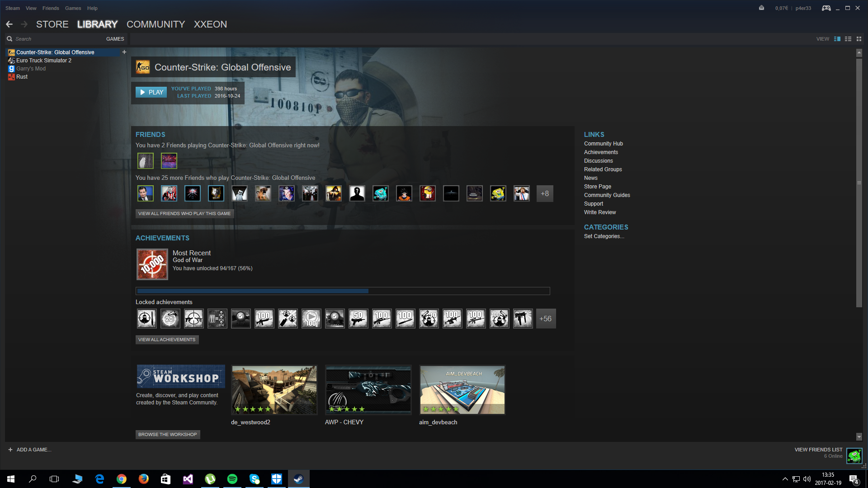The image size is (868, 488).
Task: Open the God of War achievement icon
Action: pyautogui.click(x=152, y=264)
